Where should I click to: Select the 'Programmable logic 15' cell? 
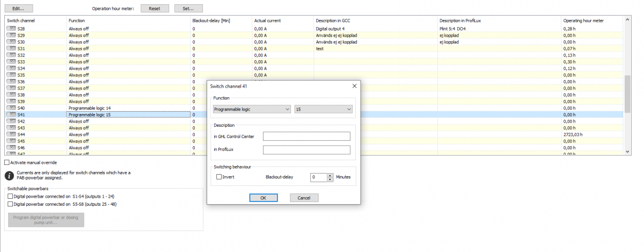tap(128, 114)
